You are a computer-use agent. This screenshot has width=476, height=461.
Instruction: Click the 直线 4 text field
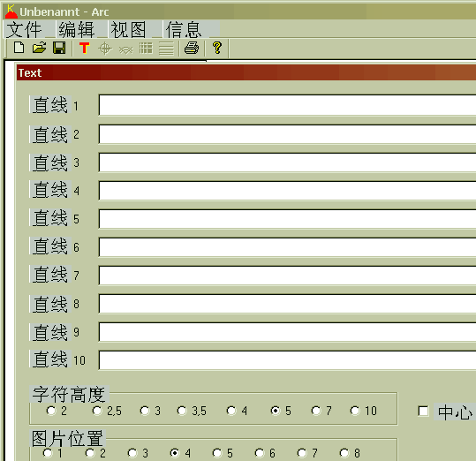287,191
